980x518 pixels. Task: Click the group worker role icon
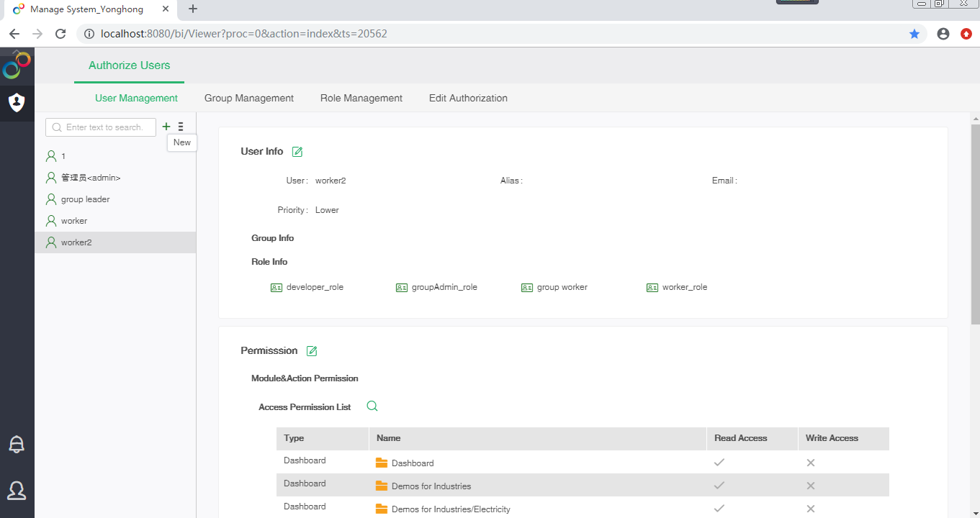coord(527,288)
